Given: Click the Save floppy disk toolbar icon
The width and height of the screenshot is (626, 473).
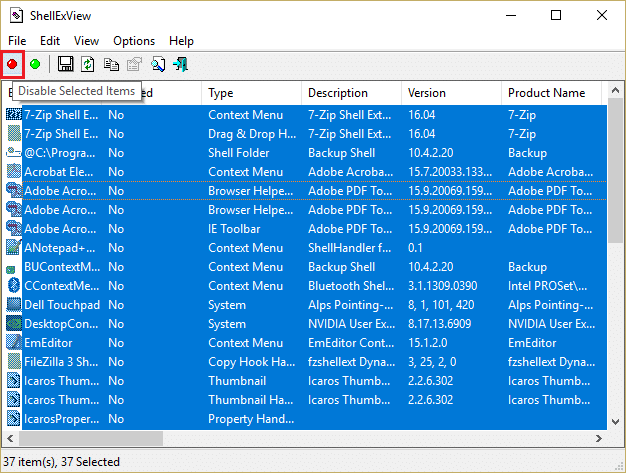Looking at the screenshot, I should click(66, 65).
